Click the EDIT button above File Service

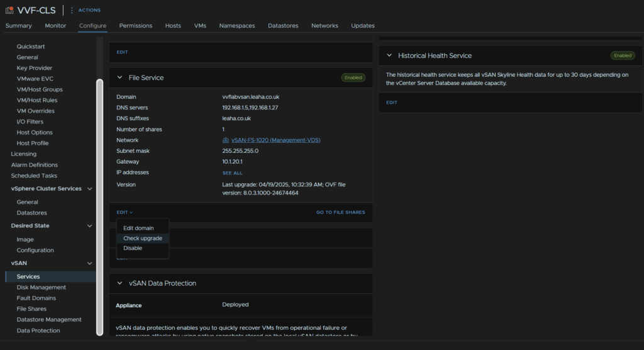122,52
